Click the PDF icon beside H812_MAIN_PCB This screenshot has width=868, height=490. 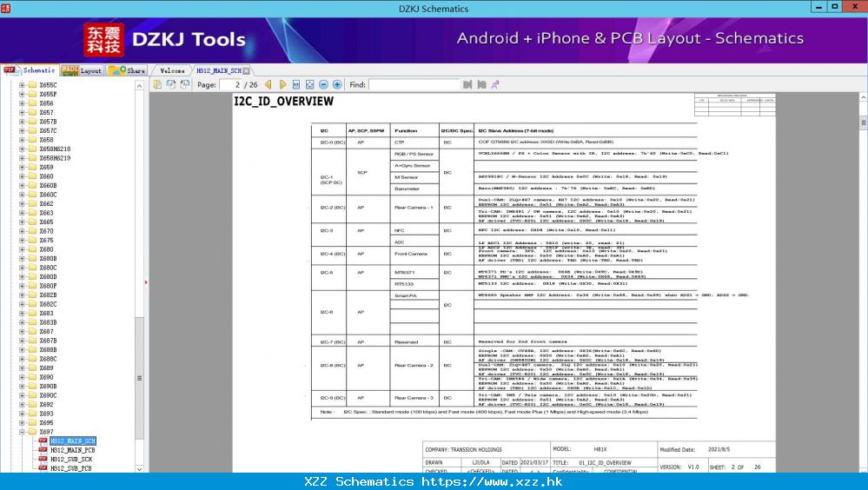tap(43, 450)
